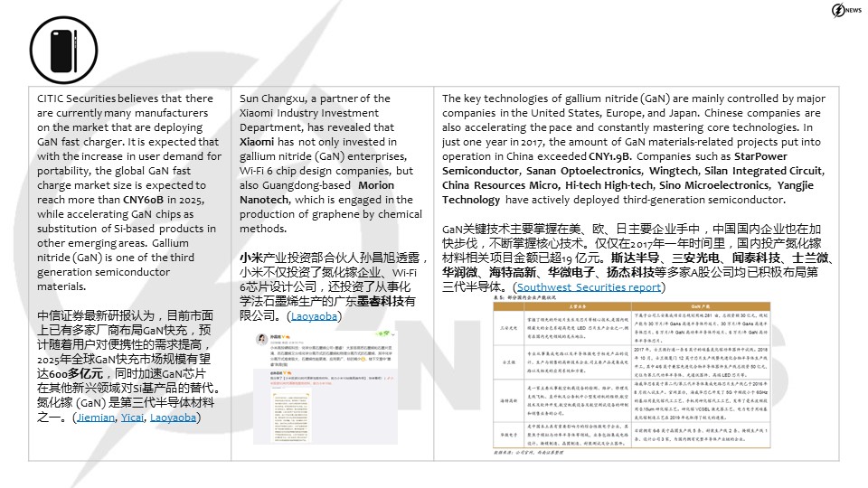868x488 pixels.
Task: Click the bold Chinese text '墨睿科技'
Action: (x=381, y=302)
